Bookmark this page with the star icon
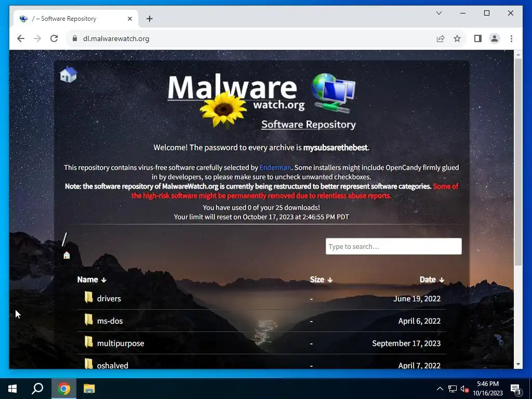This screenshot has height=399, width=532. [457, 38]
